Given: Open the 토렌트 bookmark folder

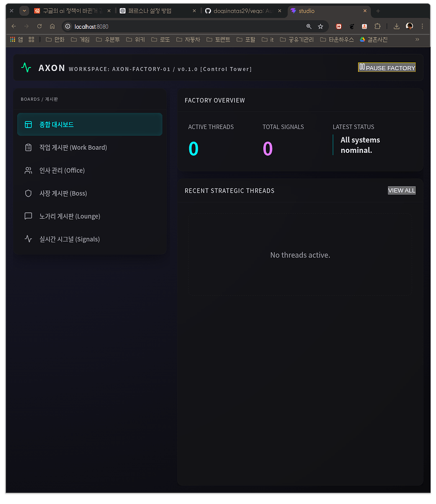Looking at the screenshot, I should [x=218, y=39].
